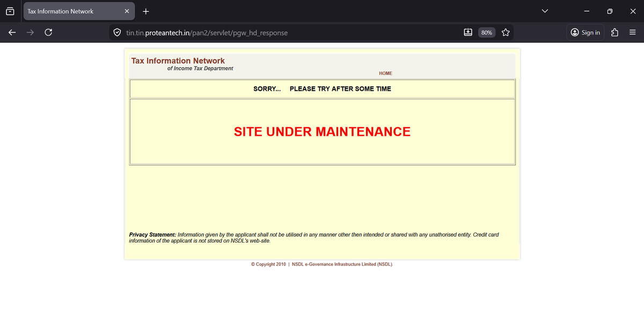Viewport: 644px width, 336px height.
Task: Click the tracking protection shield icon
Action: click(117, 33)
